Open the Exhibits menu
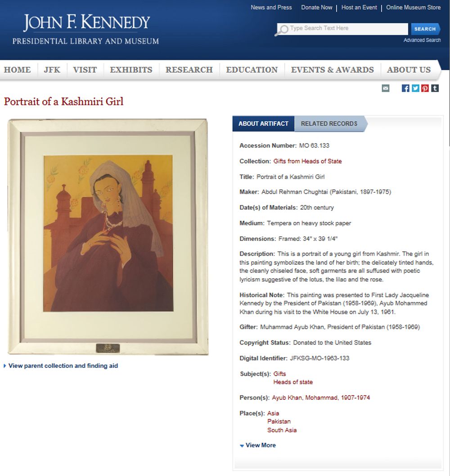 (x=131, y=70)
